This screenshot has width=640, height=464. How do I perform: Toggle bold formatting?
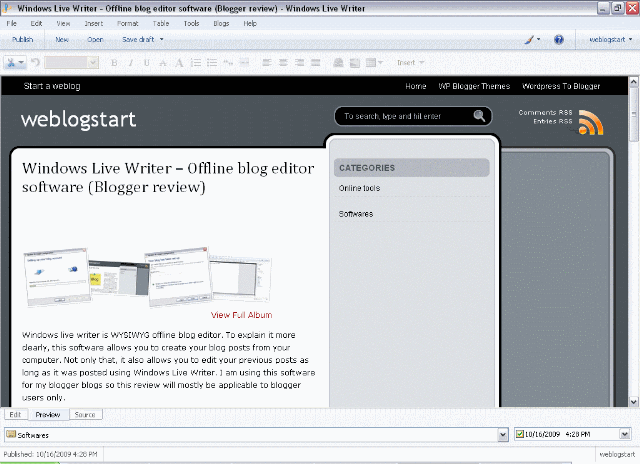click(114, 63)
